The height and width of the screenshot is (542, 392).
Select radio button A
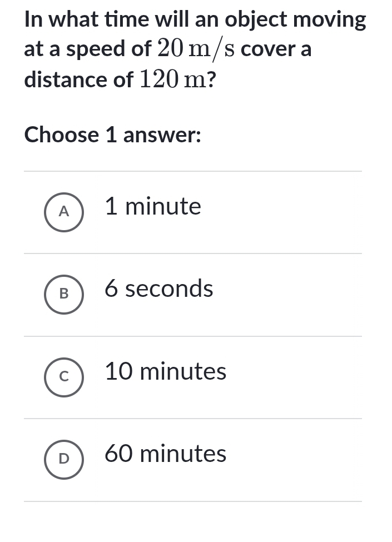[64, 211]
